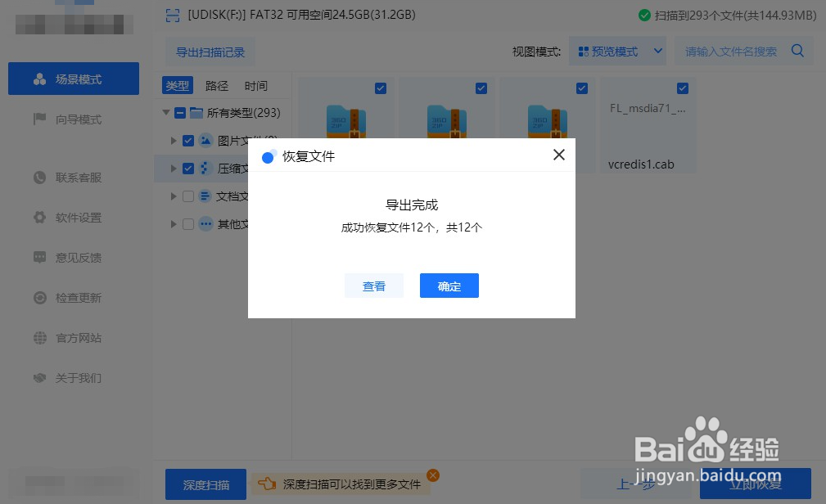
Task: Switch to the 路径 tab
Action: point(216,85)
